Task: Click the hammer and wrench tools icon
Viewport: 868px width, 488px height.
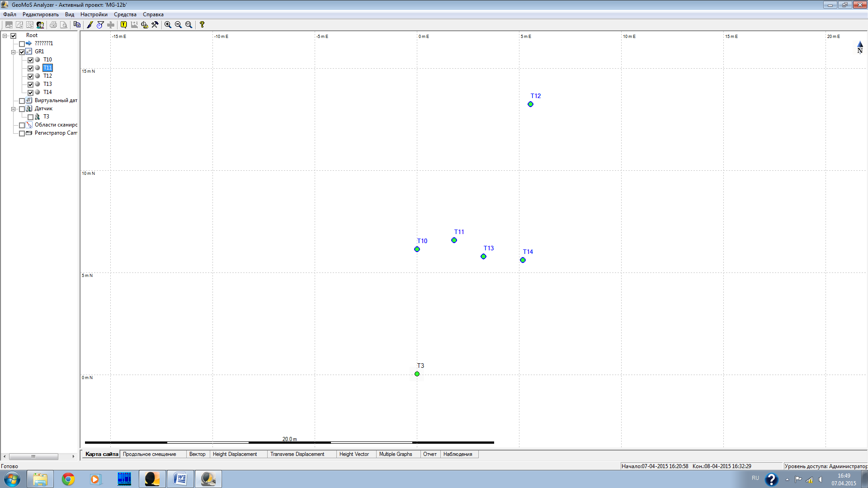Action: tap(155, 25)
